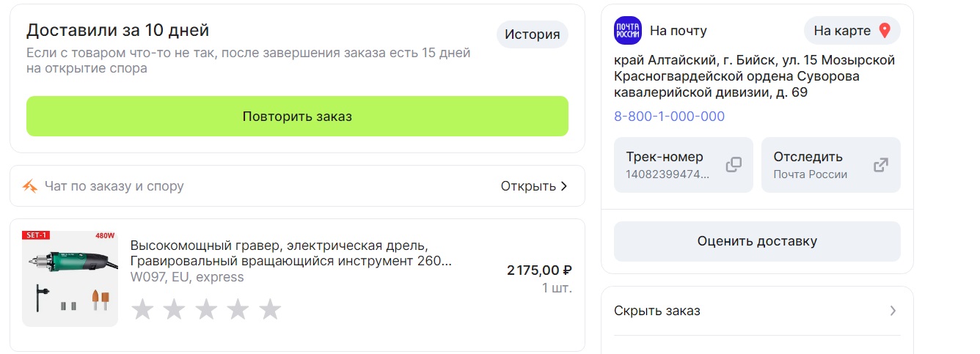Click the orange order chat icon
The height and width of the screenshot is (354, 980).
(x=29, y=186)
